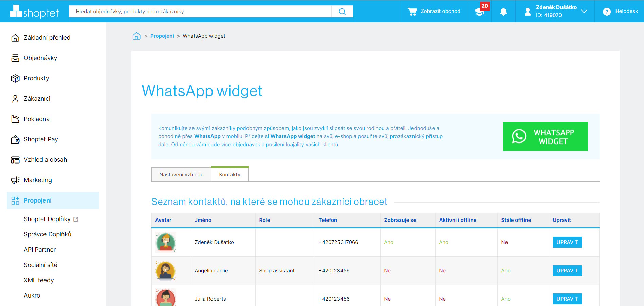
Task: Click the home breadcrumb icon
Action: [x=136, y=36]
